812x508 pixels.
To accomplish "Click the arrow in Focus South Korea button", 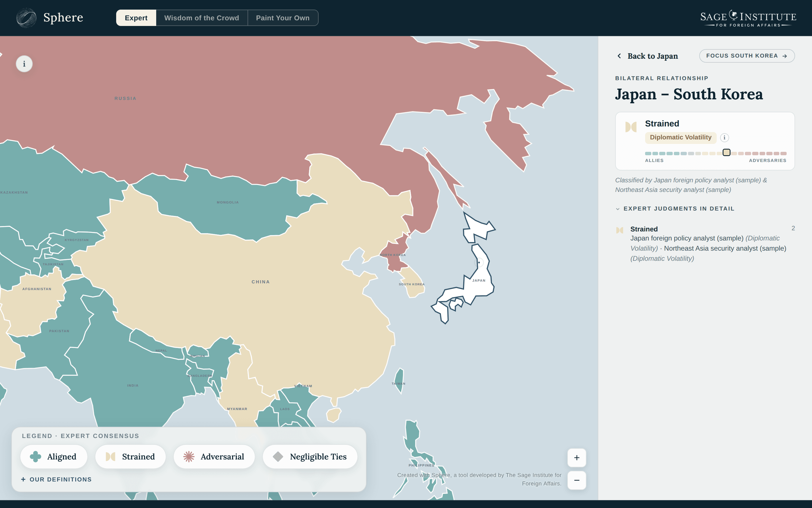I will (x=784, y=56).
